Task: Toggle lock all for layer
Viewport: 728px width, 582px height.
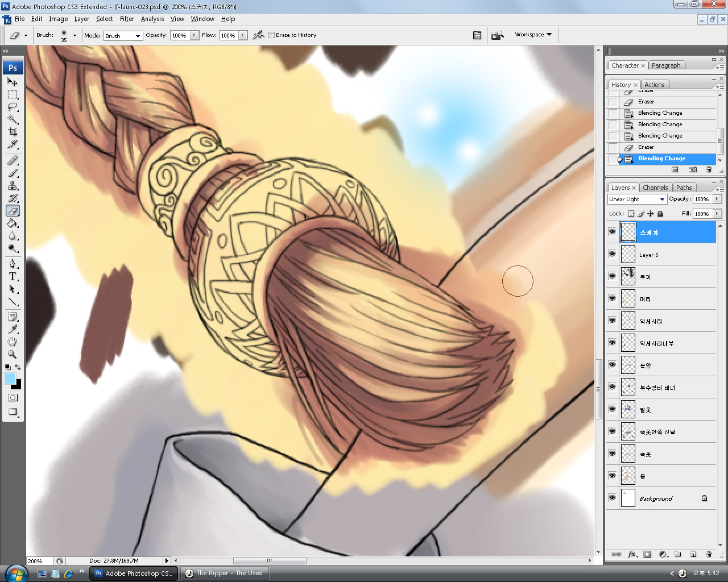Action: tap(660, 214)
